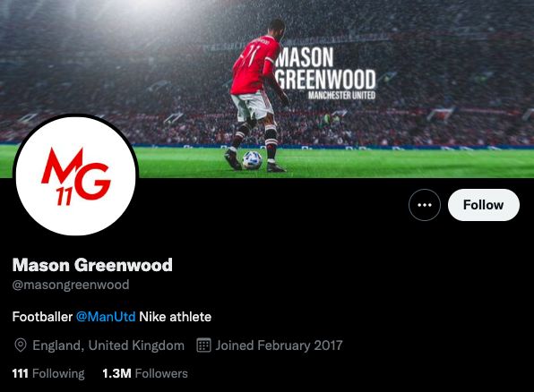The width and height of the screenshot is (534, 392).
Task: Open the 111 Following list
Action: 48,373
